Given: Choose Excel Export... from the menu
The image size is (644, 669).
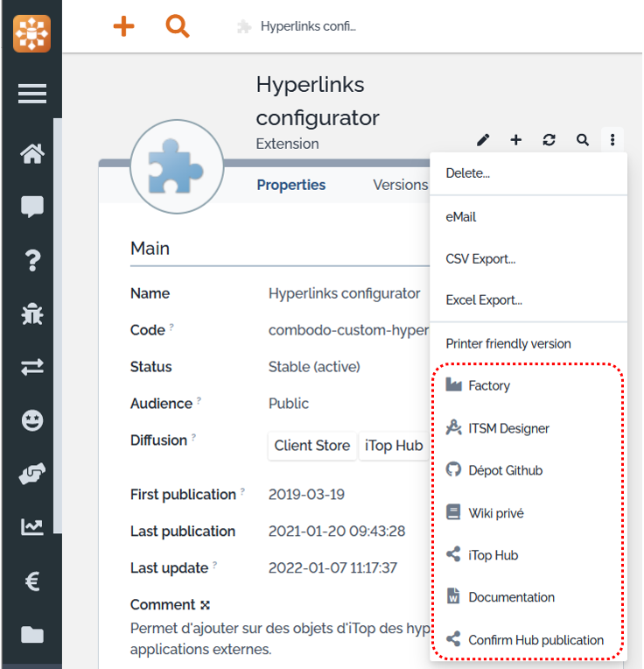Looking at the screenshot, I should pyautogui.click(x=528, y=300).
